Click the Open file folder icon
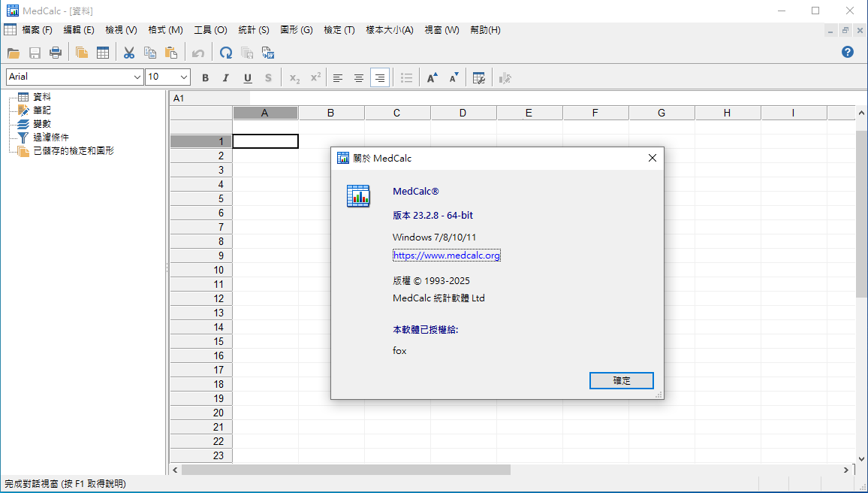The width and height of the screenshot is (868, 493). click(x=14, y=53)
